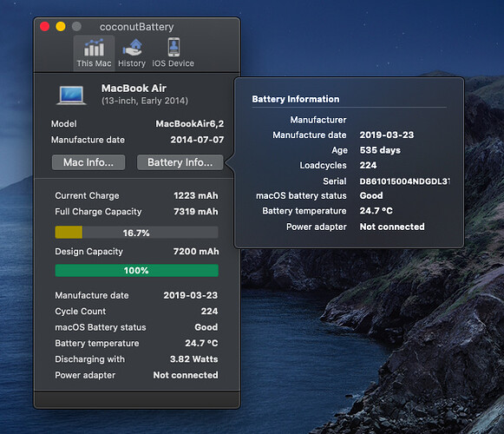Click the 1223 mAh current charge value
This screenshot has width=504, height=434.
196,195
